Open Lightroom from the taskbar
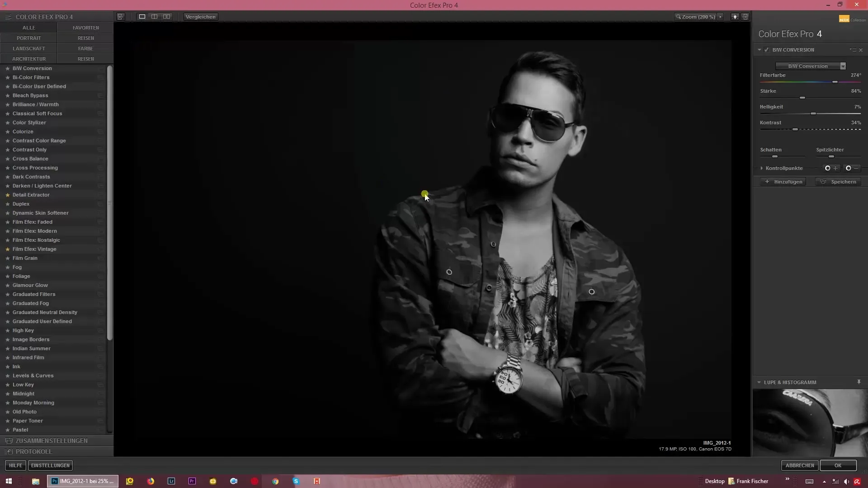 point(171,481)
